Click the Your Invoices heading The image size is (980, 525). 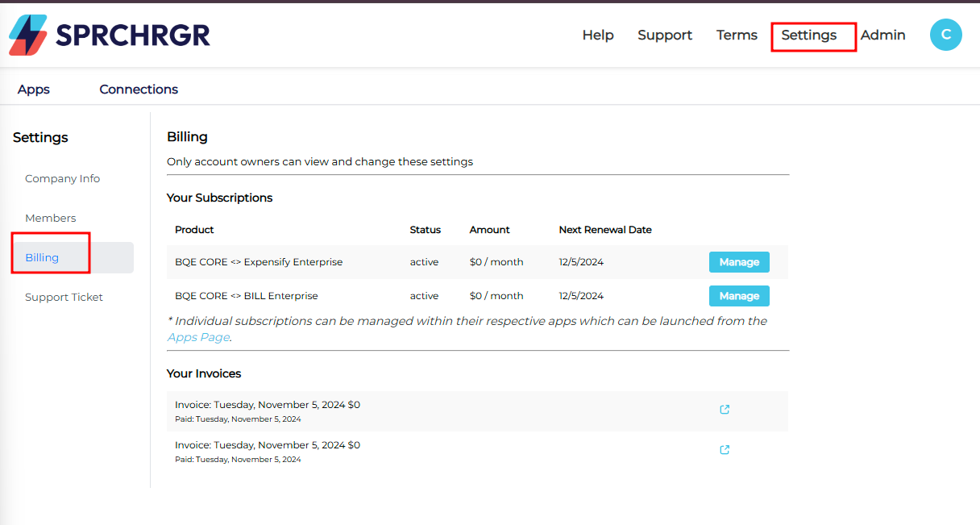204,373
